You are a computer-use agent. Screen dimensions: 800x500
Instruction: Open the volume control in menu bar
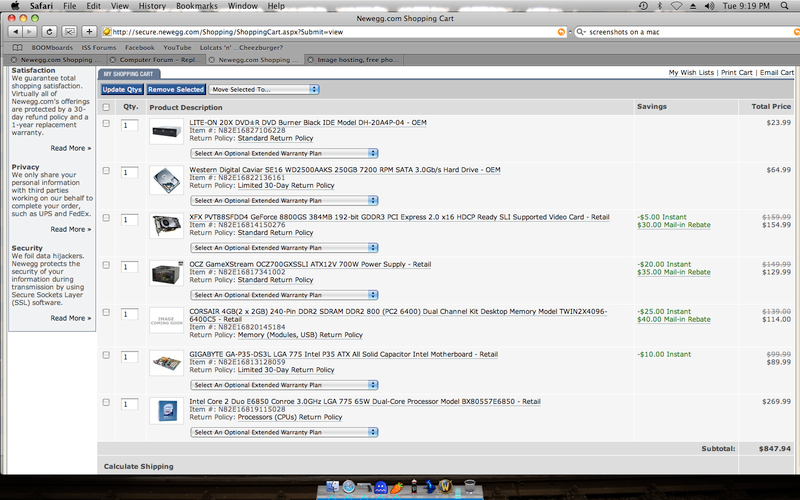point(709,6)
